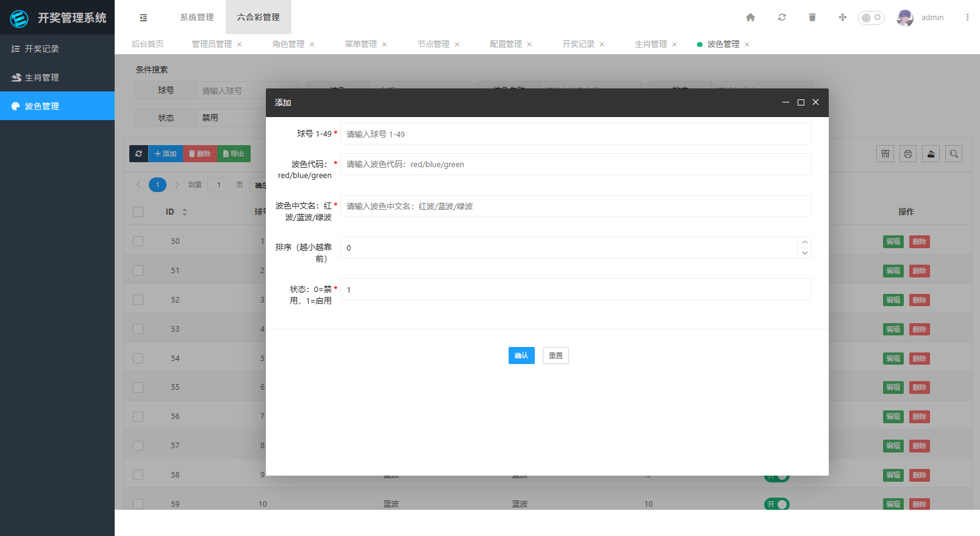Check the row checkbox for ID 58
The height and width of the screenshot is (536, 980).
tap(138, 474)
